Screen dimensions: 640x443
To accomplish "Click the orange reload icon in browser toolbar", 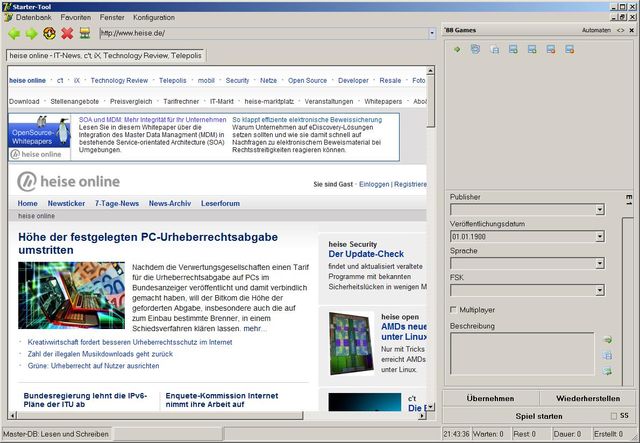I will [49, 33].
